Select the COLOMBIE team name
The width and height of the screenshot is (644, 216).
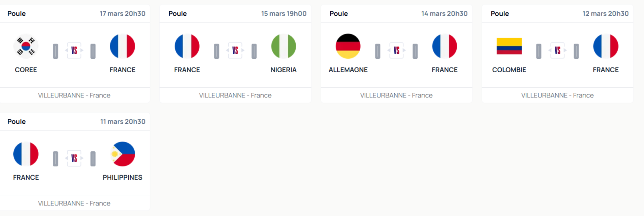(x=509, y=70)
